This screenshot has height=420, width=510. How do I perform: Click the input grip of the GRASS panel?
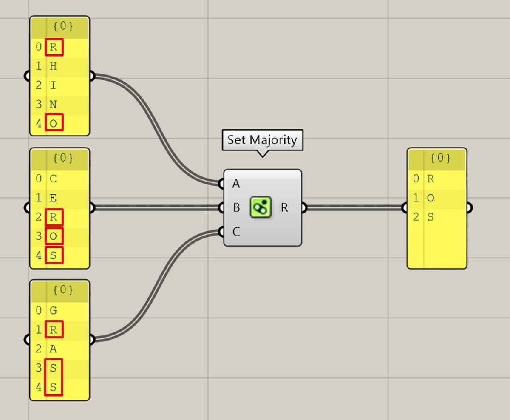(x=28, y=340)
